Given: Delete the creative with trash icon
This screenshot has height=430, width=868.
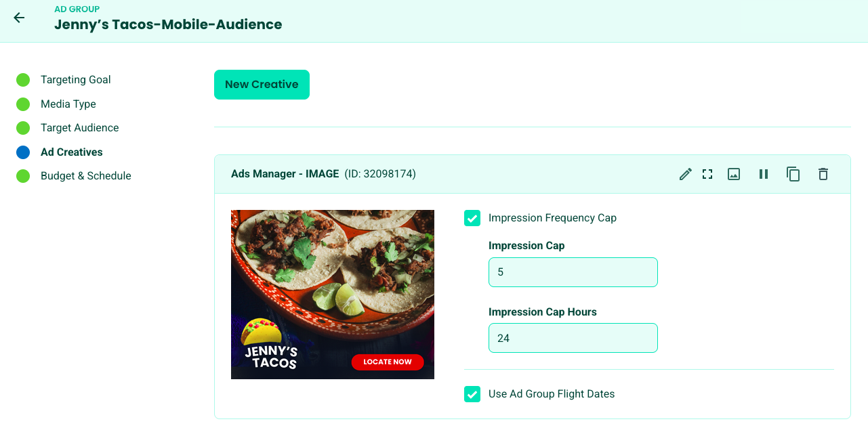Looking at the screenshot, I should click(823, 174).
